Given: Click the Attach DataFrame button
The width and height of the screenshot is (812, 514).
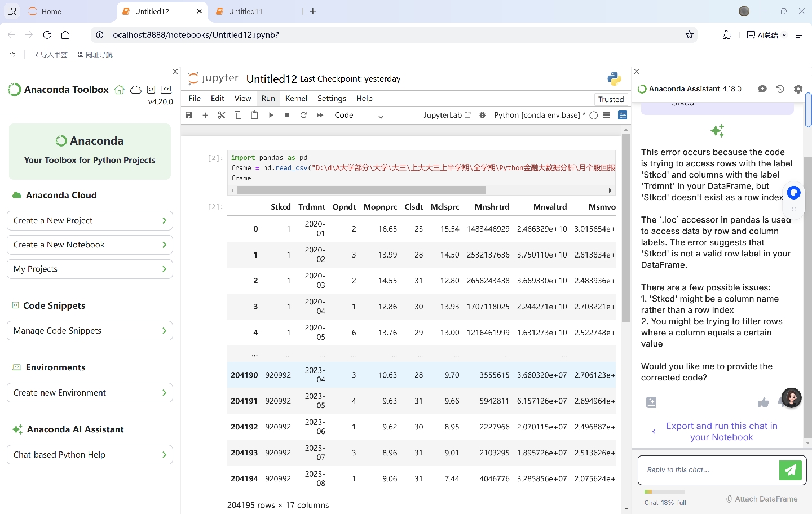Looking at the screenshot, I should click(761, 499).
